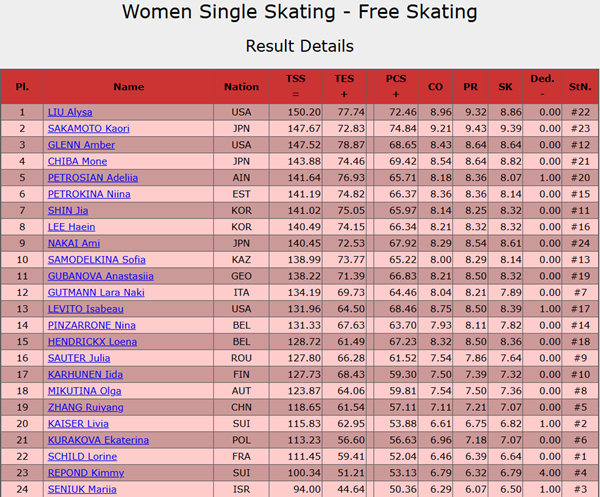Click REPOND Kimmy link
The width and height of the screenshot is (600, 497).
[x=86, y=473]
